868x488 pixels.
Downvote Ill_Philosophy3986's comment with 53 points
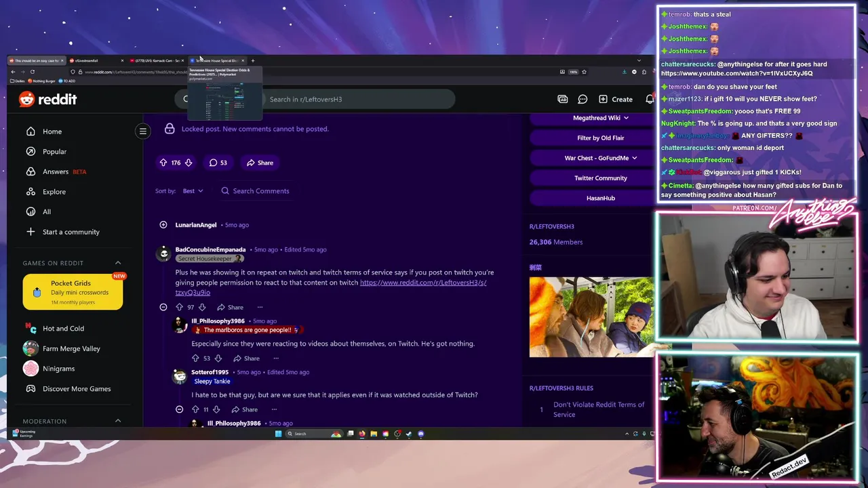(218, 358)
